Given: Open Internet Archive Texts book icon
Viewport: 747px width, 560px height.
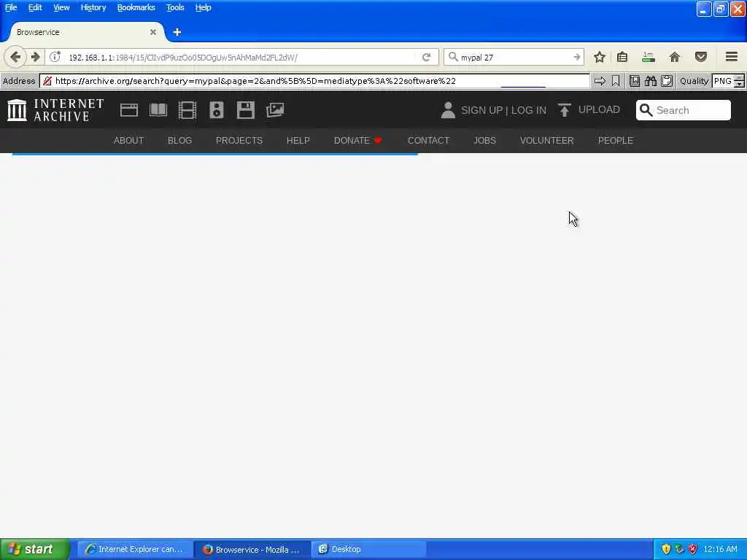Looking at the screenshot, I should tap(158, 110).
